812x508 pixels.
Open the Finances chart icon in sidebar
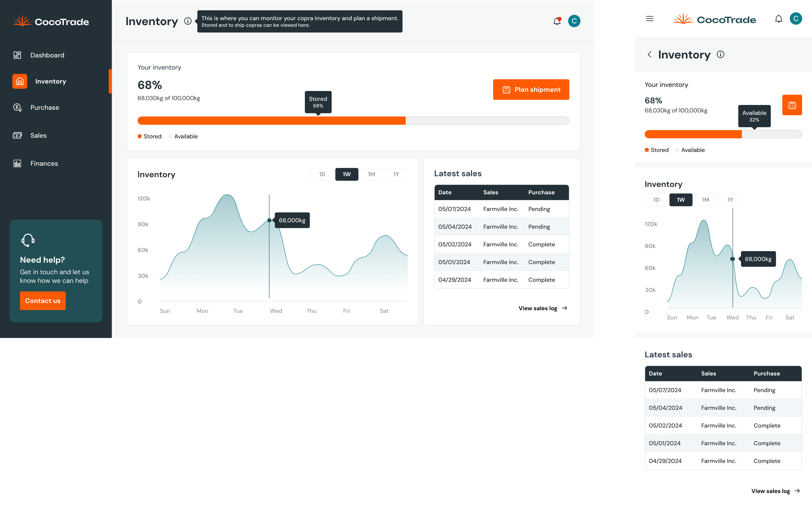click(17, 163)
